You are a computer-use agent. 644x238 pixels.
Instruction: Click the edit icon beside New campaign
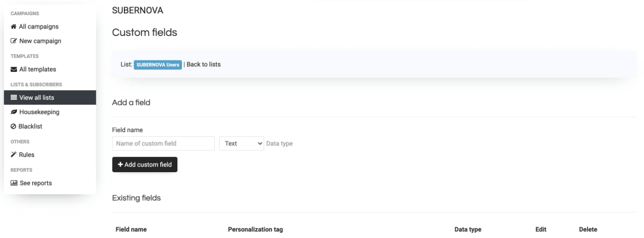[14, 41]
